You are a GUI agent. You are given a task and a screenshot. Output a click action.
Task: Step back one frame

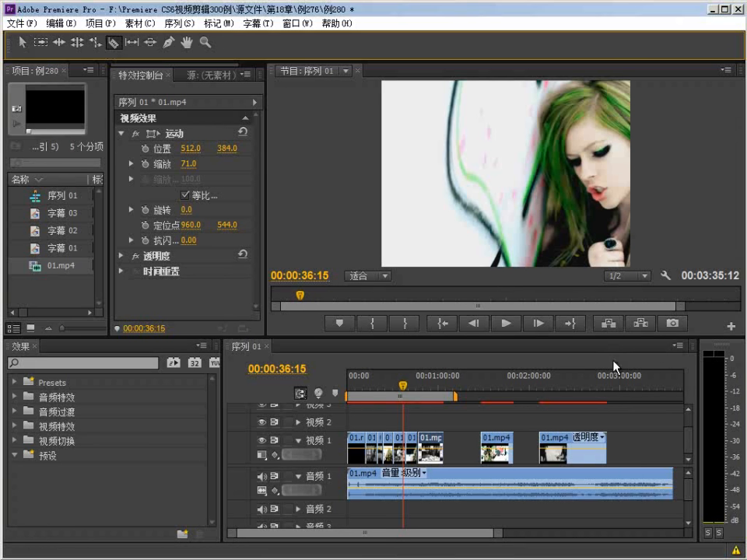474,324
